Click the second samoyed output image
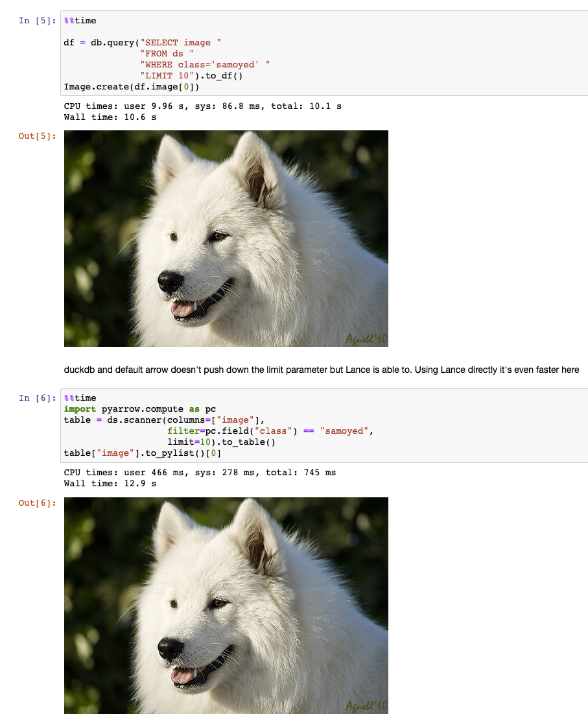The image size is (588, 721). [x=226, y=606]
